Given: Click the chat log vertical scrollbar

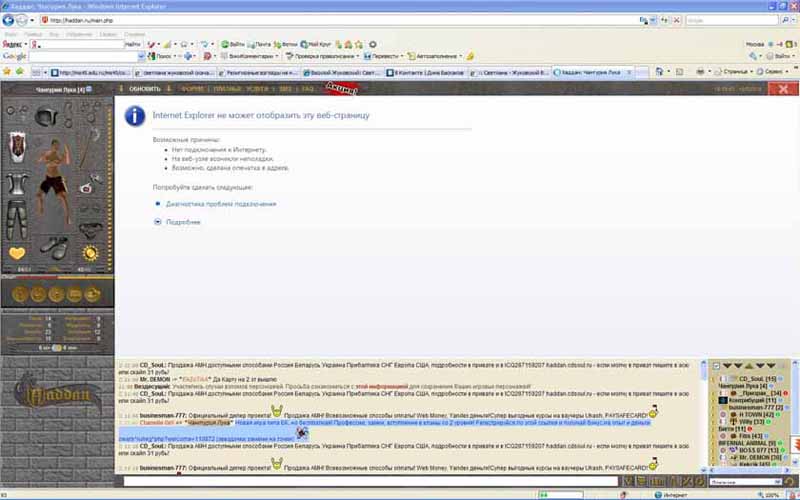Looking at the screenshot, I should [704, 416].
